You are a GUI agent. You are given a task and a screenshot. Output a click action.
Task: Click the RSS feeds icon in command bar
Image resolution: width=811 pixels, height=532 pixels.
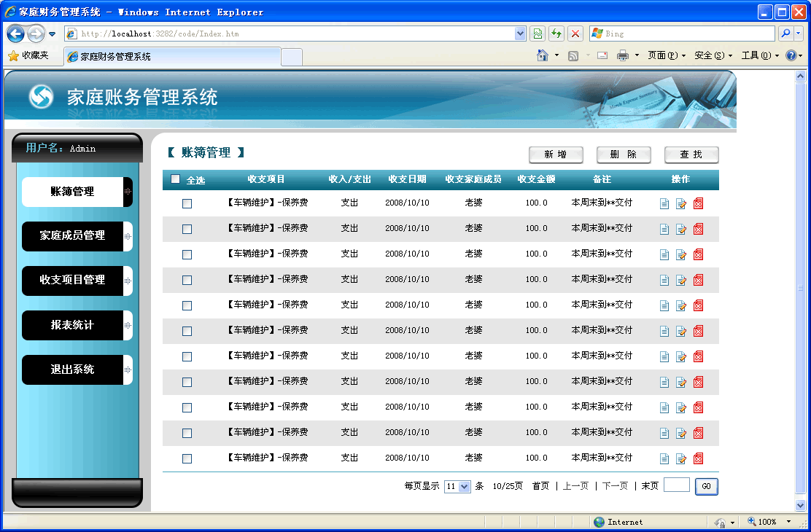pos(573,56)
